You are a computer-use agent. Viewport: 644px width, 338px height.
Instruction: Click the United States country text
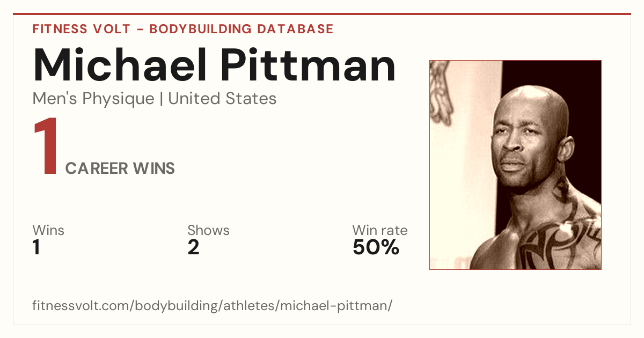222,99
